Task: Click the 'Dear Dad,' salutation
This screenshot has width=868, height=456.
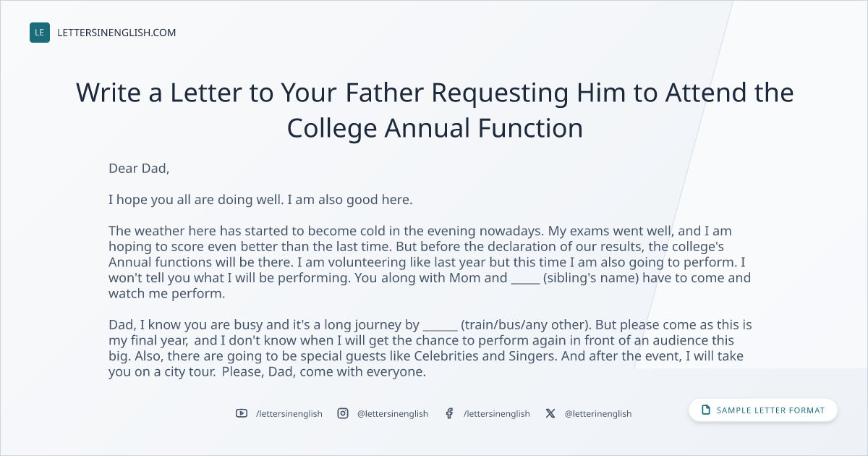Action: click(139, 169)
